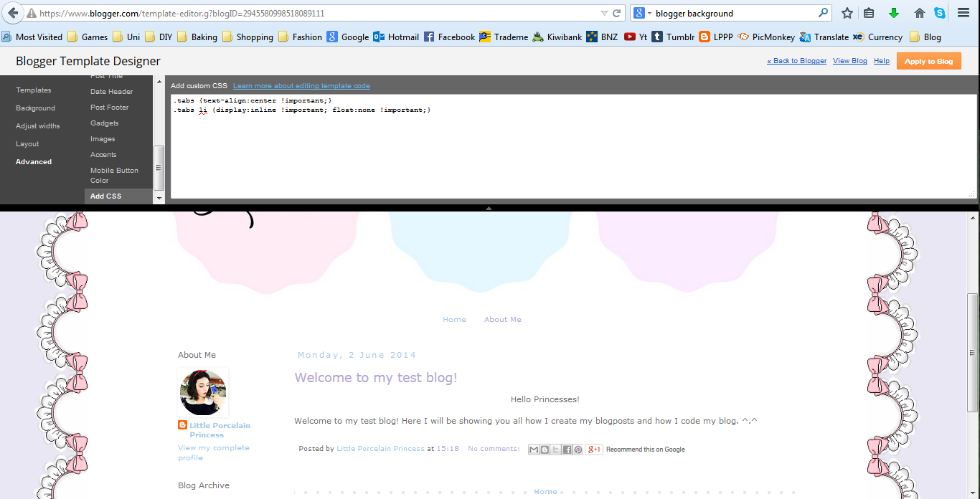The image size is (980, 499).
Task: Open the Shopping bookmarks folder
Action: pos(248,37)
